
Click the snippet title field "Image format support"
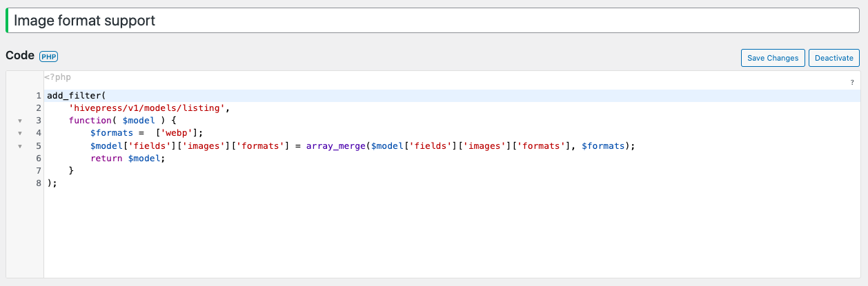(435, 21)
